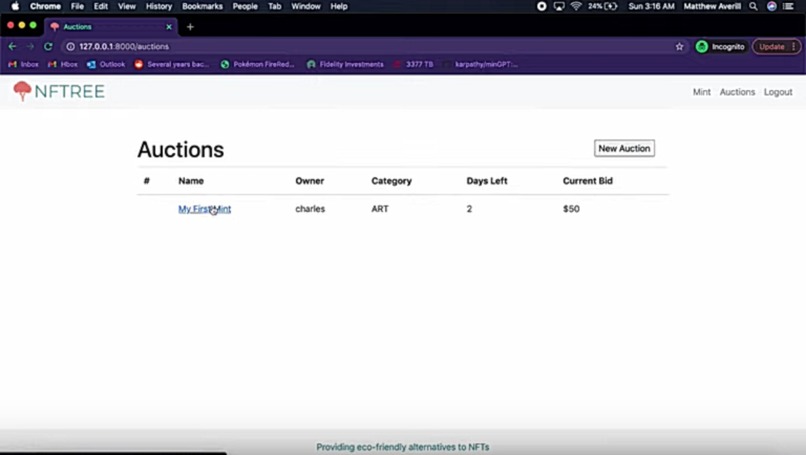
Task: Click the Matthew Averill user name
Action: coord(712,6)
